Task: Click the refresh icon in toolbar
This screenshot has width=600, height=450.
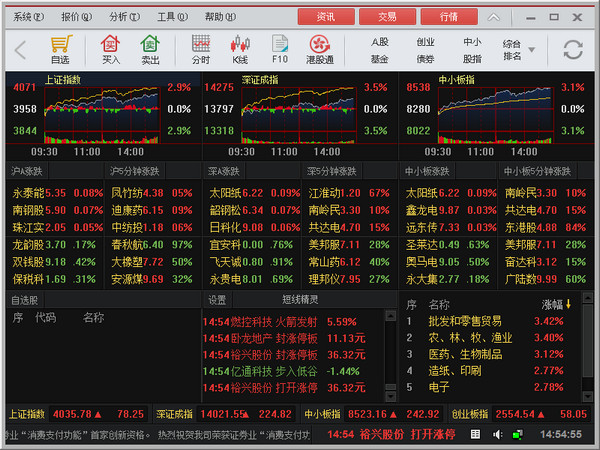Action: pyautogui.click(x=573, y=50)
